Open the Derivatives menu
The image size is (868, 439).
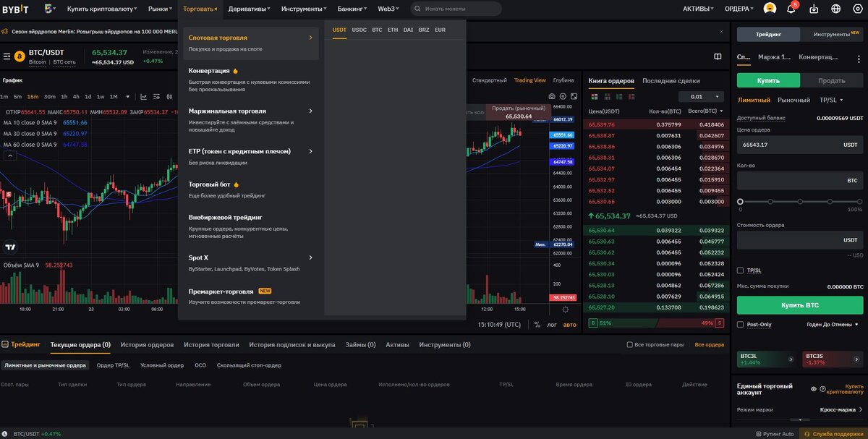pyautogui.click(x=249, y=9)
